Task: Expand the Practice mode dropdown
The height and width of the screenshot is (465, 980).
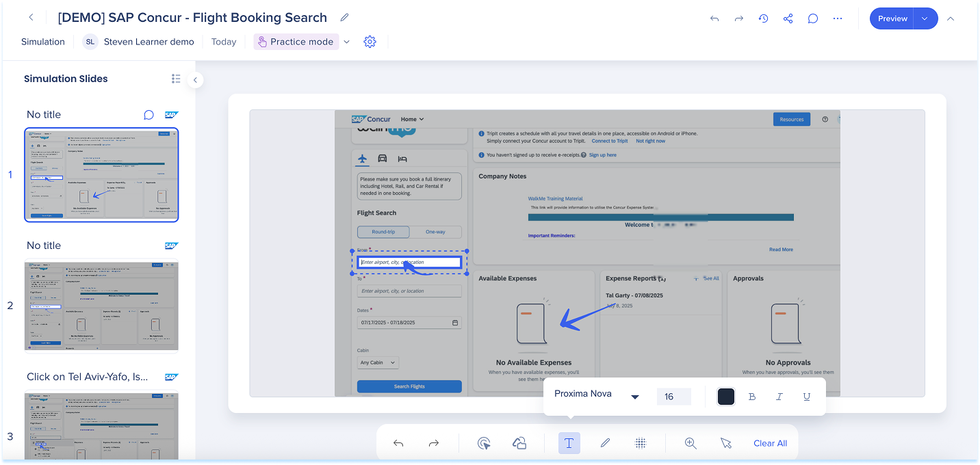Action: 346,42
